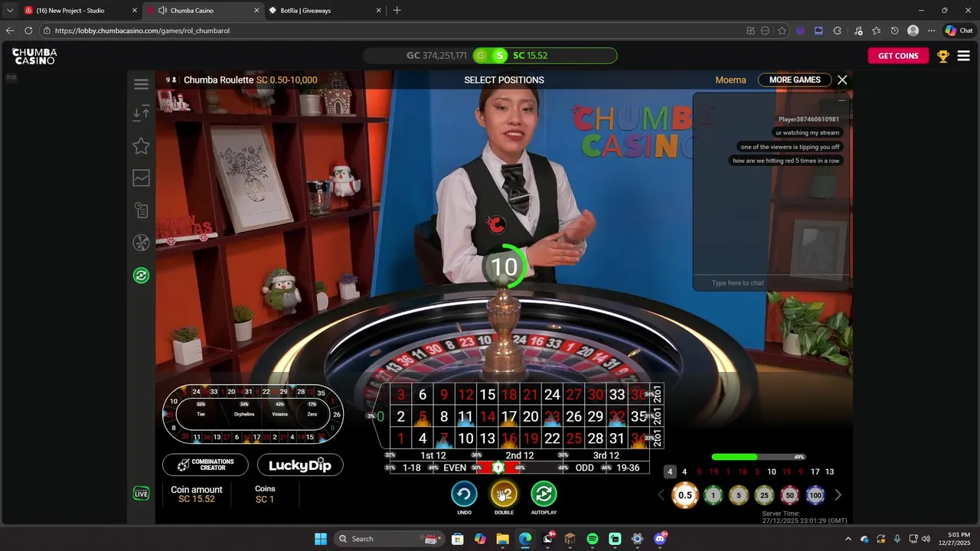980x551 pixels.
Task: Open a new browser tab
Action: (x=397, y=11)
